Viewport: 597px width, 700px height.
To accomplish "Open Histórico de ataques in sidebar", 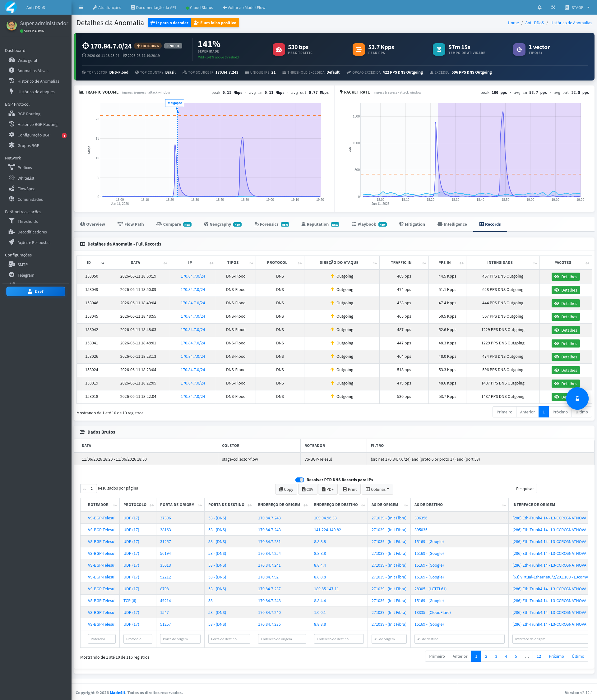I will click(36, 92).
